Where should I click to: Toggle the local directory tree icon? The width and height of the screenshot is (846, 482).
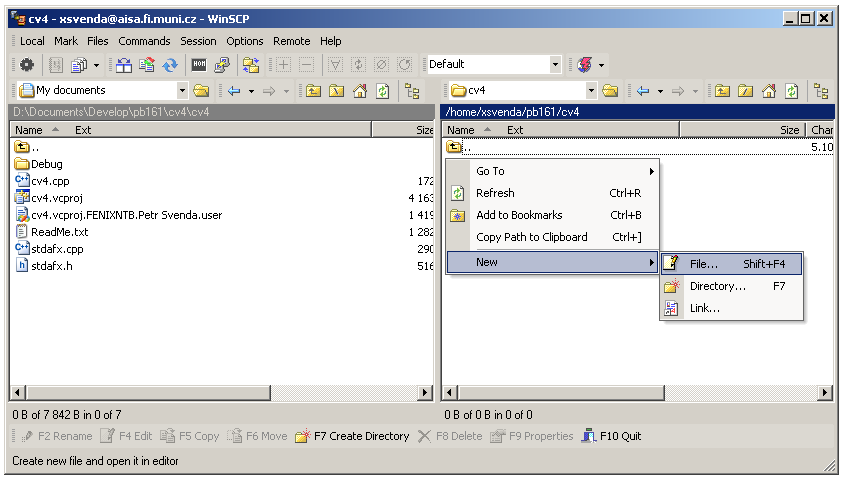(x=412, y=91)
